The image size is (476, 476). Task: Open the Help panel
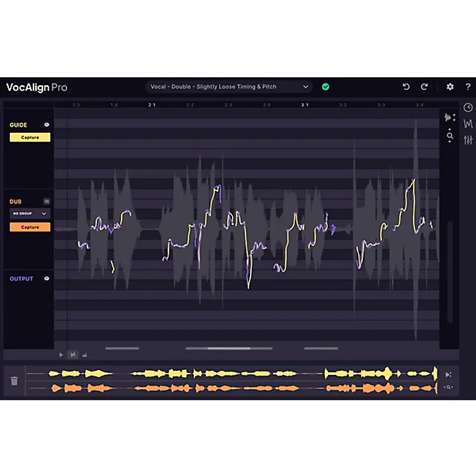click(468, 87)
